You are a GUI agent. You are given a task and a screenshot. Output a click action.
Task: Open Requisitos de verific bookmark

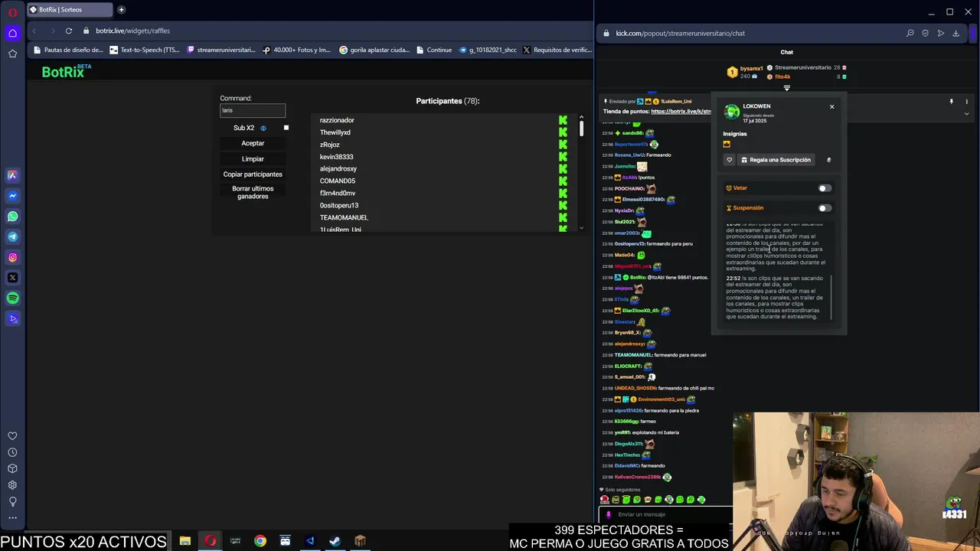[557, 50]
